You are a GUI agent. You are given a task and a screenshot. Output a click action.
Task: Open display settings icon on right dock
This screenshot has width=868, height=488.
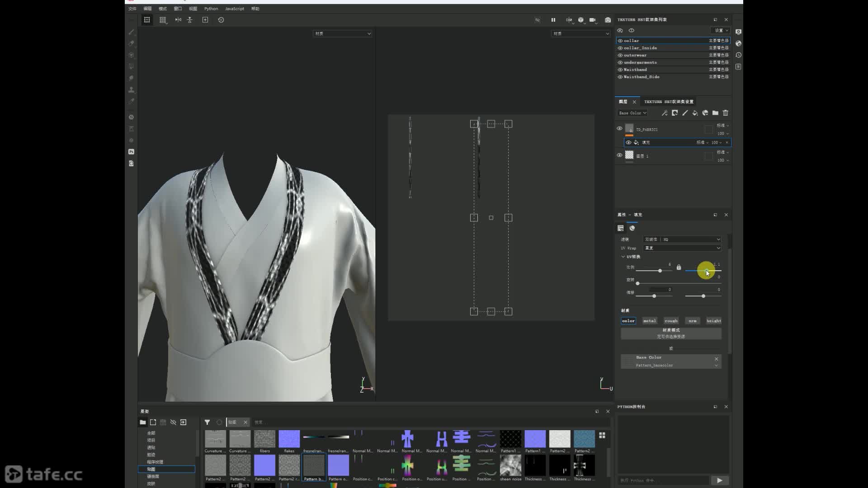click(x=738, y=32)
